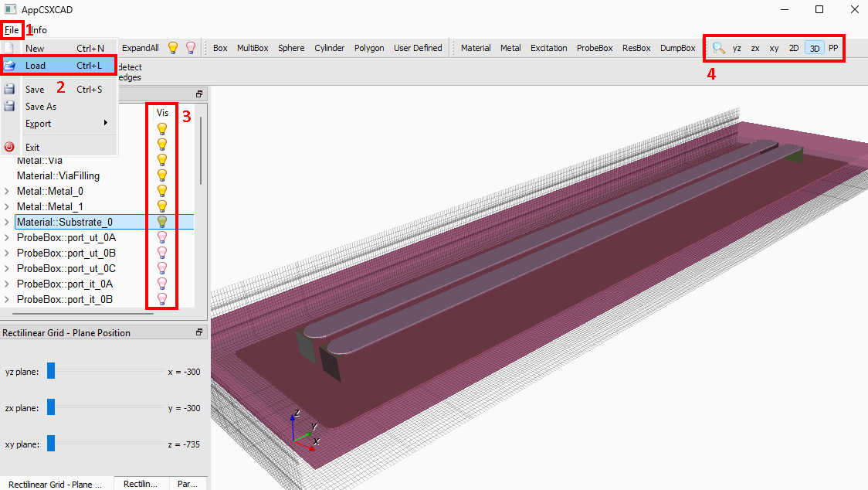
Task: Click the zx plane slider handle
Action: [x=51, y=407]
